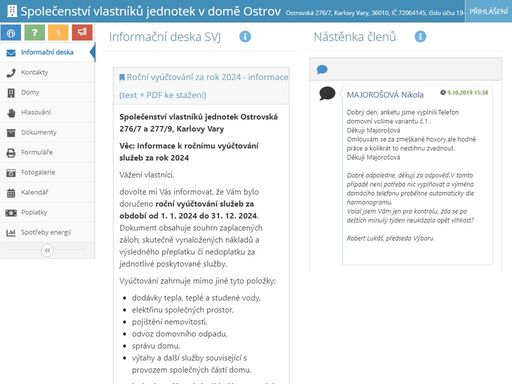Screen dimensions: 512x384
Task: Click the camera icon beside Fotogalerie
Action: (11, 173)
